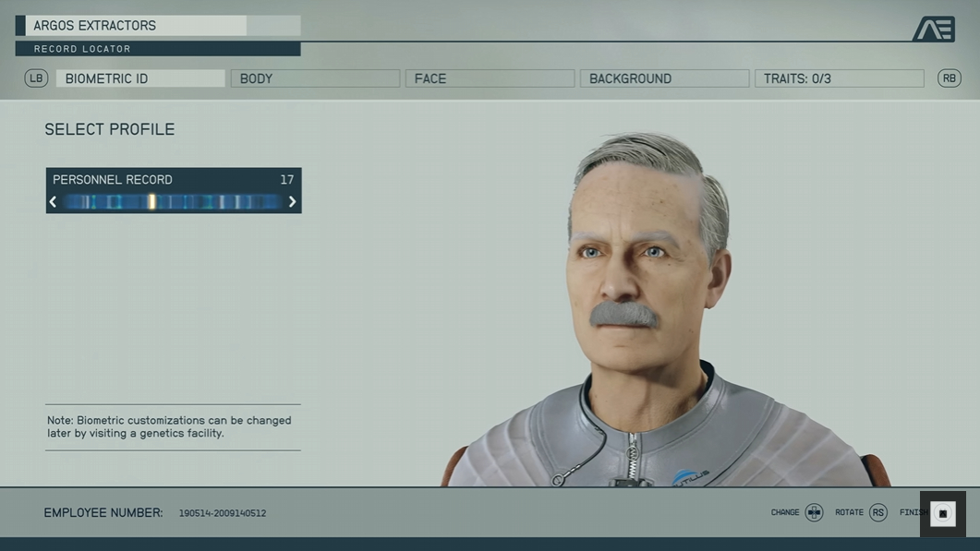Go to the Traits: 0/3 tab
This screenshot has height=551, width=980.
(x=839, y=78)
